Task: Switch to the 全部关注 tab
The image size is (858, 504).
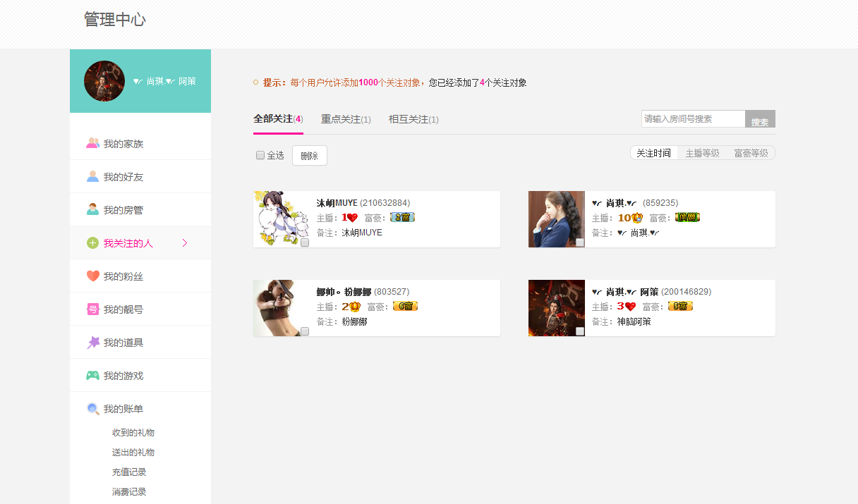Action: pos(278,119)
